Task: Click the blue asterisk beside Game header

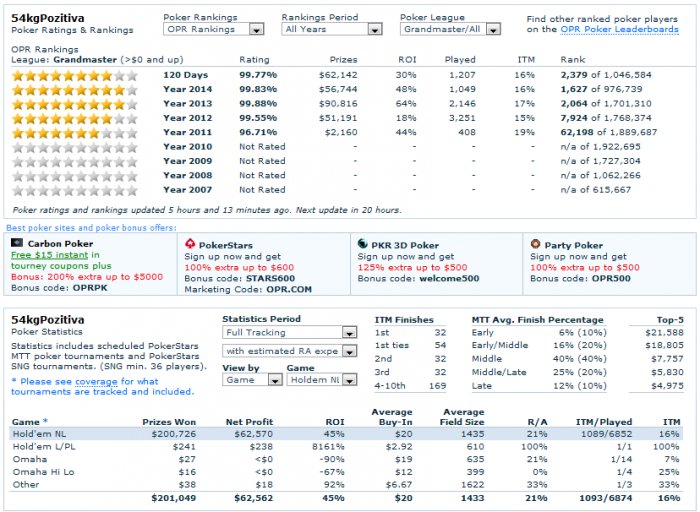Action: (45, 421)
